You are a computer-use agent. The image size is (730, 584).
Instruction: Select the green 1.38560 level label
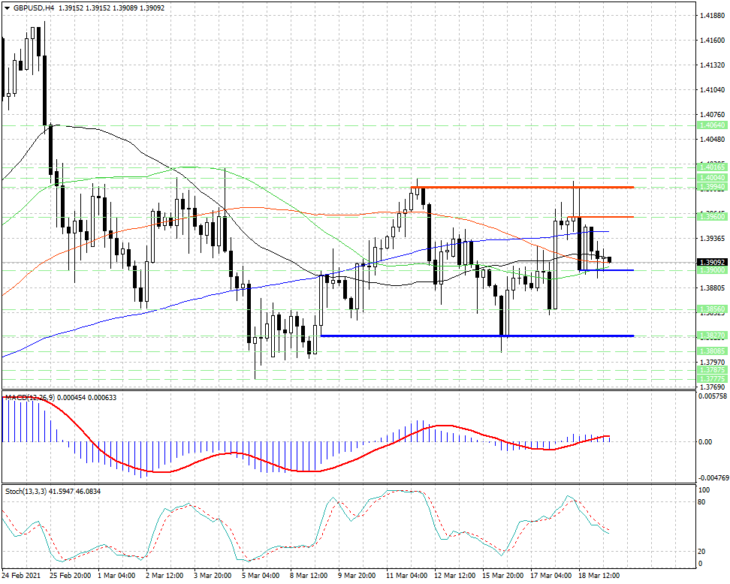point(712,309)
